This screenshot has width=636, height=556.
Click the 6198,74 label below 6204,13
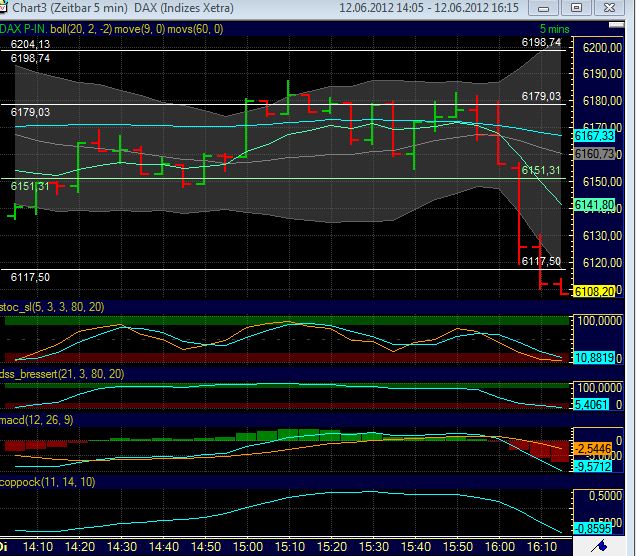(x=30, y=58)
